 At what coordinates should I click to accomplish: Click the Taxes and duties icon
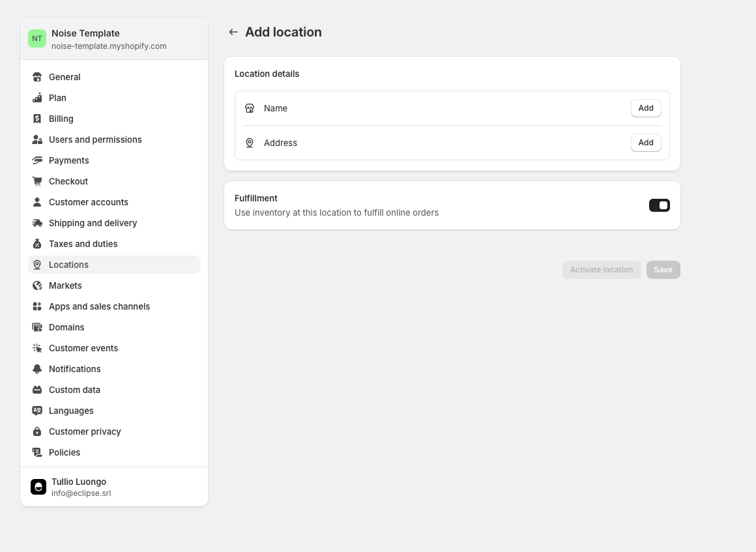[37, 244]
